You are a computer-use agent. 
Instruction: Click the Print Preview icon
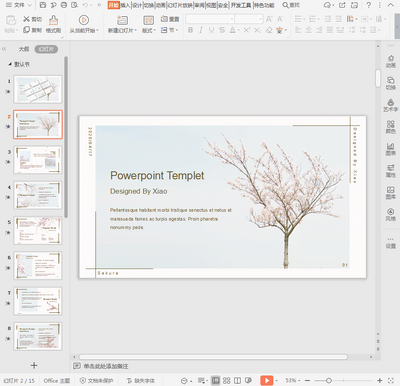[x=74, y=5]
